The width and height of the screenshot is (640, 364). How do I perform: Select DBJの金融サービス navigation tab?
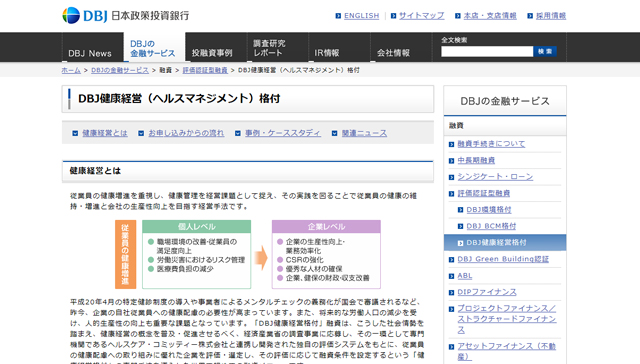154,47
